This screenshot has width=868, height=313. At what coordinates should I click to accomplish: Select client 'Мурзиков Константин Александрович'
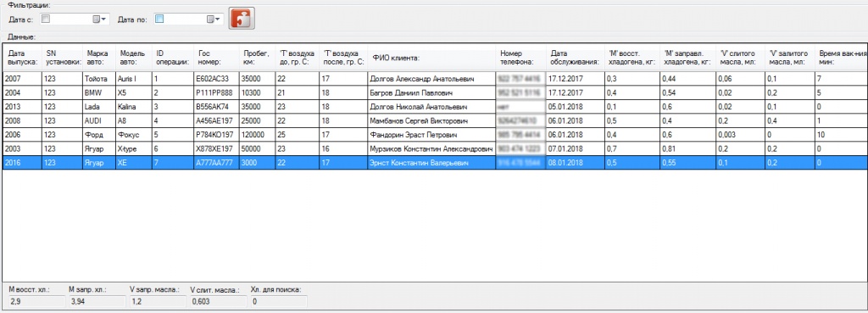click(x=431, y=148)
